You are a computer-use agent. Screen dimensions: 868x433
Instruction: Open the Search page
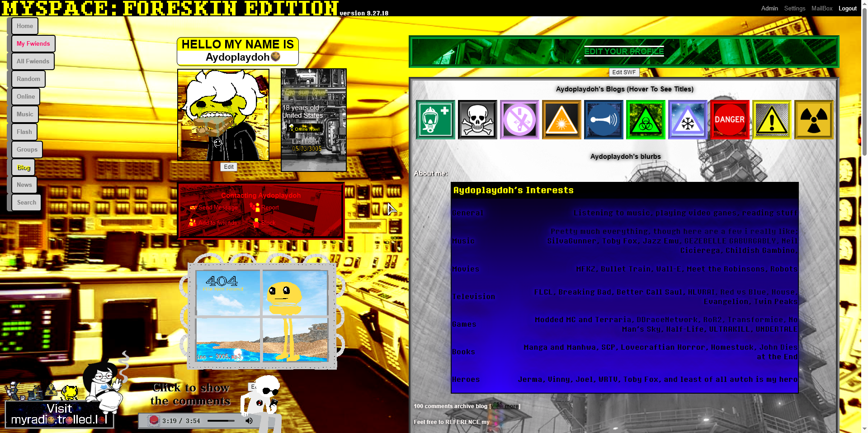click(27, 202)
